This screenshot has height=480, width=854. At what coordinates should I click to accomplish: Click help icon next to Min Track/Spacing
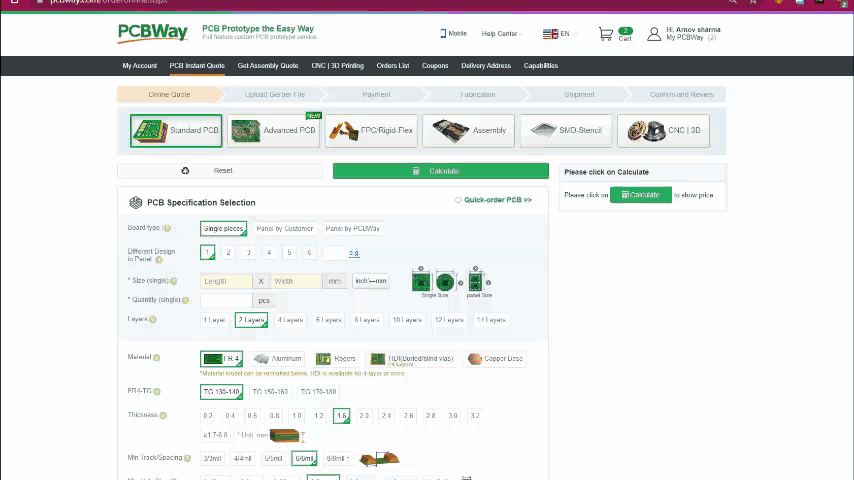pos(187,458)
